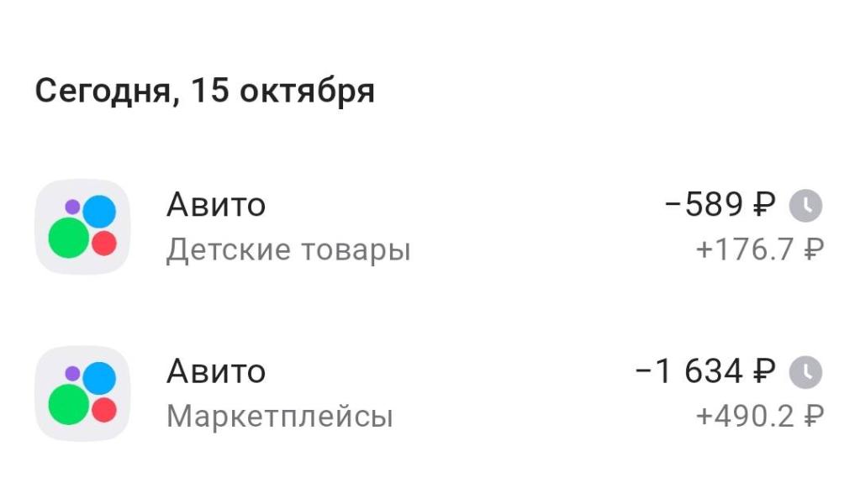Click the pending clock icon next to −589 ₽
This screenshot has width=860, height=504.
tap(805, 205)
